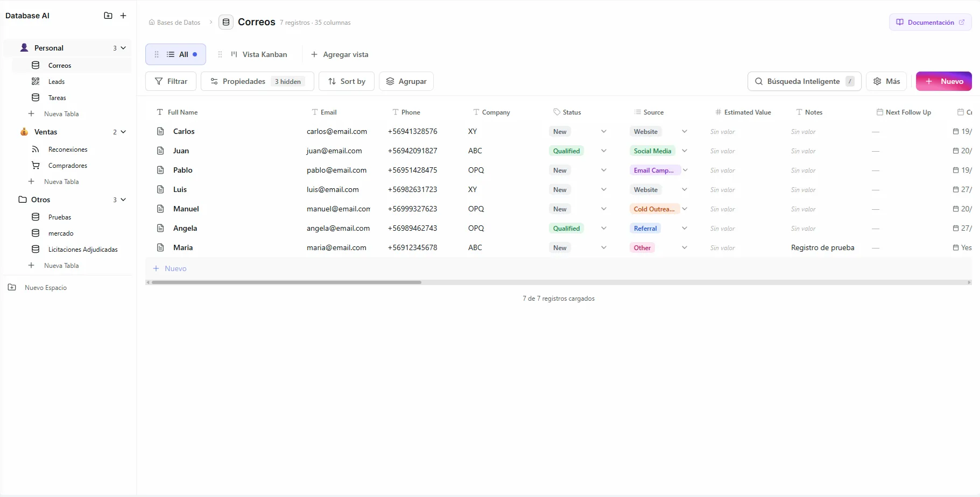The height and width of the screenshot is (497, 980).
Task: Click the mercado database icon
Action: click(36, 233)
